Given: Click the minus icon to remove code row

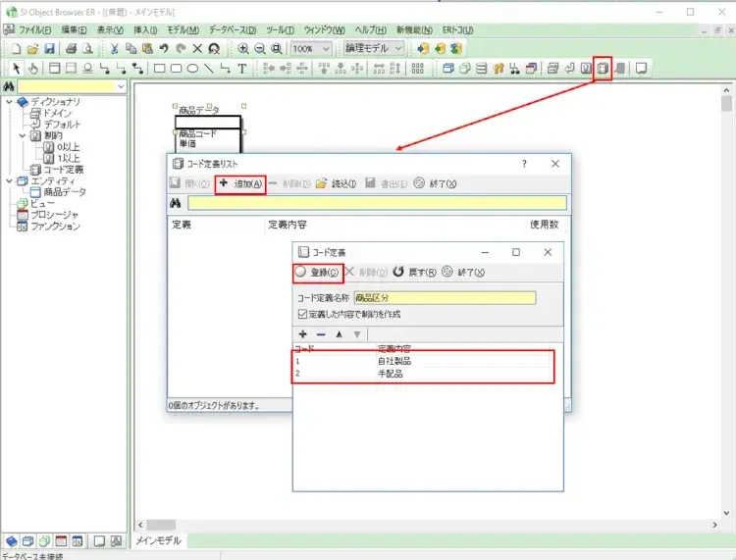Looking at the screenshot, I should coord(320,334).
